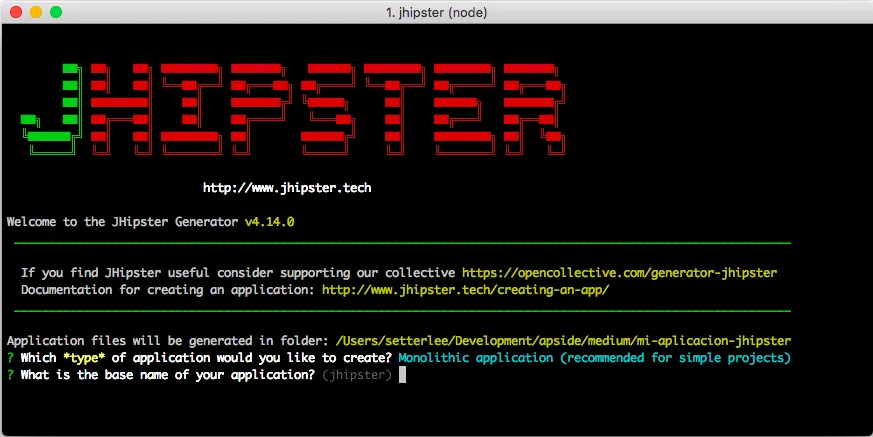Click the red close window button
873x437 pixels.
click(16, 12)
